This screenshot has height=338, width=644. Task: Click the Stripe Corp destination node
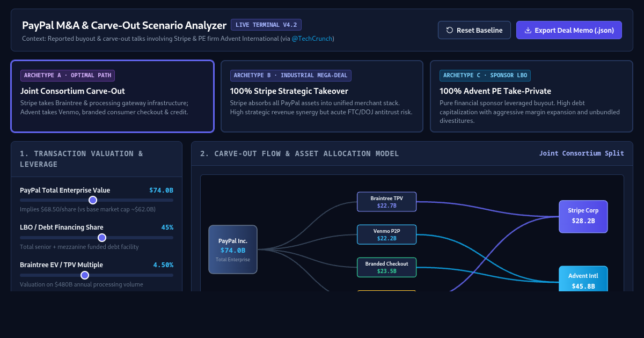pos(583,216)
